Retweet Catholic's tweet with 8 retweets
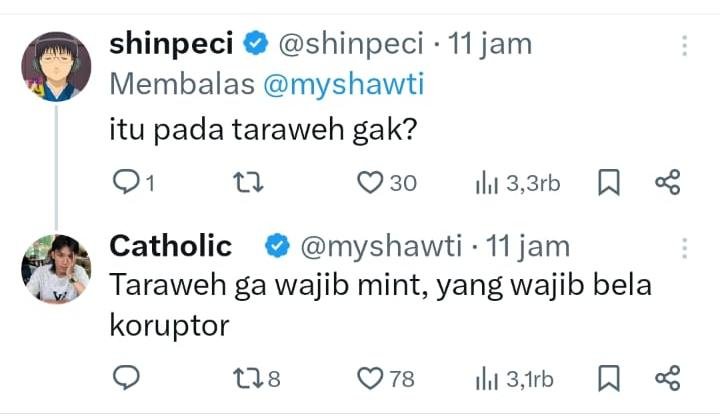720x417 pixels. (245, 378)
